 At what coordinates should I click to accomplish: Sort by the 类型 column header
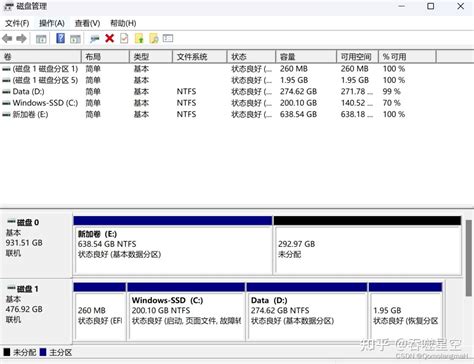tap(151, 57)
